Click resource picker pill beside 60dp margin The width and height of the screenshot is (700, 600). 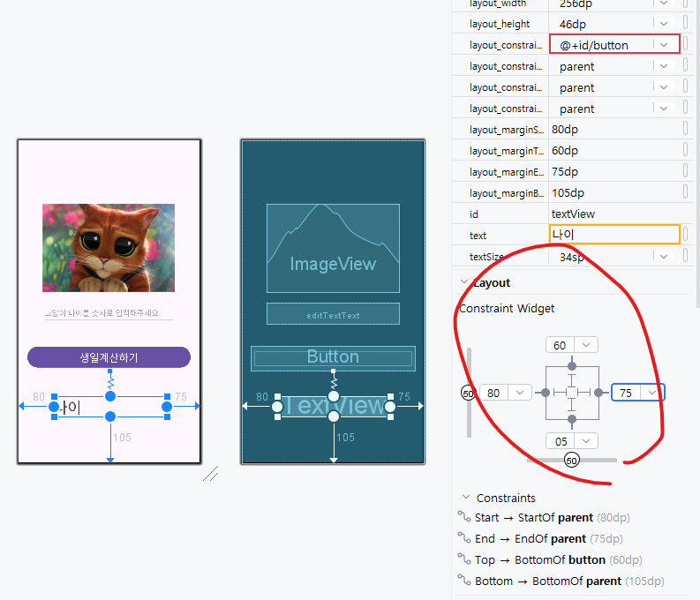click(x=685, y=149)
